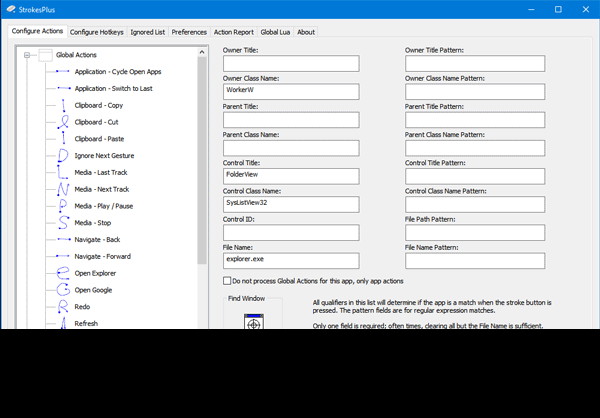Toggle 'Do not process Global Actions' checkbox
This screenshot has width=600, height=418.
click(x=227, y=281)
